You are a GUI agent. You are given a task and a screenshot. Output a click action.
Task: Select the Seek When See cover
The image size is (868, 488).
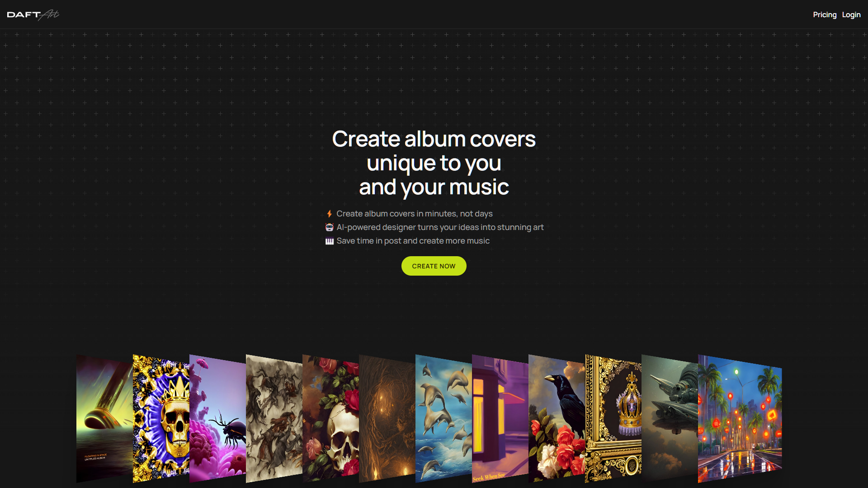coord(500,418)
